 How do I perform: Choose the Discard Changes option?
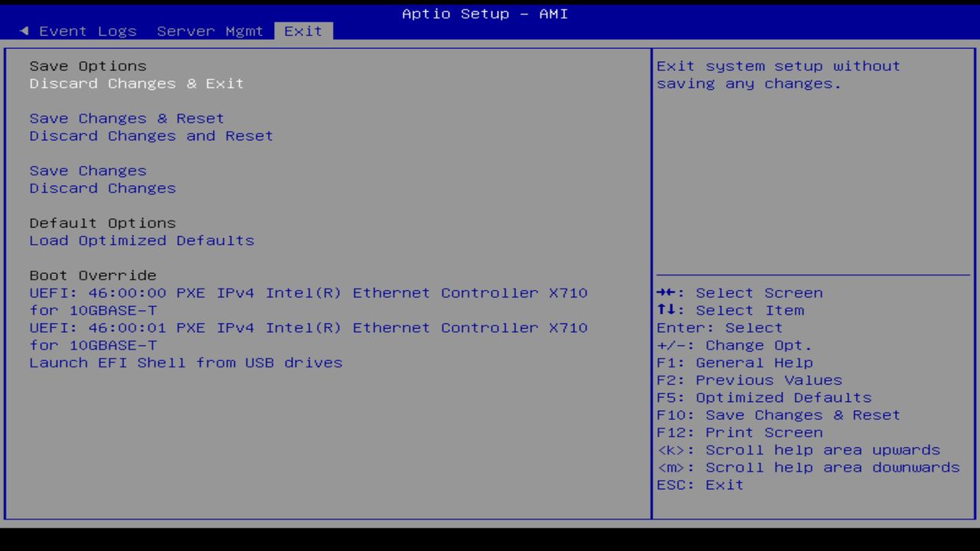tap(102, 187)
